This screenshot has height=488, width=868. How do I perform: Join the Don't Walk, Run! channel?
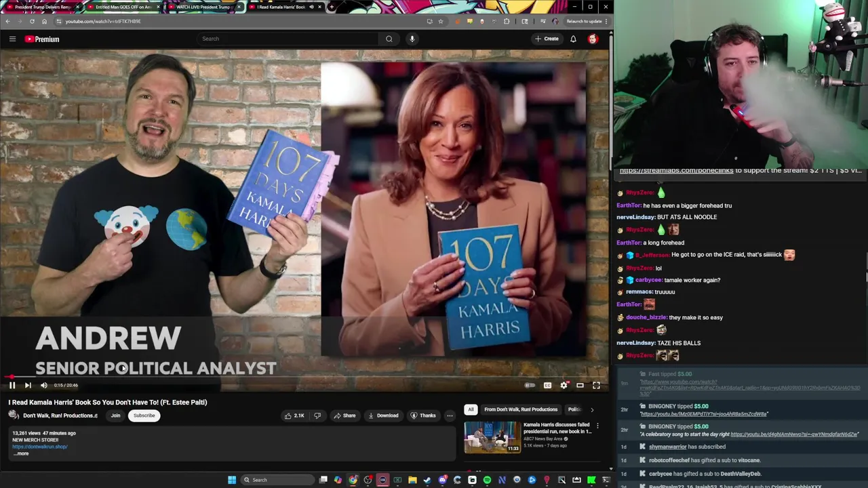tap(115, 415)
